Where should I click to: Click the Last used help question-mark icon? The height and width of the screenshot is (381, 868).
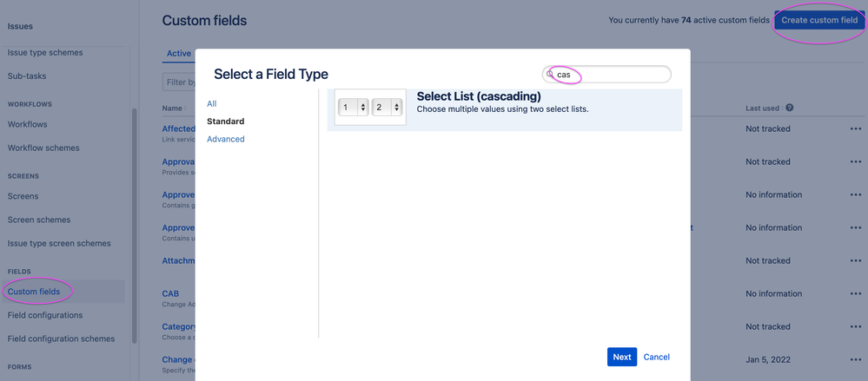[790, 108]
